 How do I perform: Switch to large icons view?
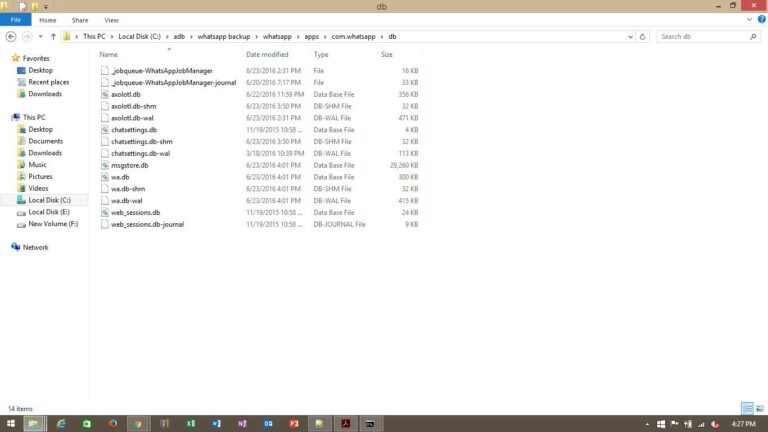[x=759, y=408]
